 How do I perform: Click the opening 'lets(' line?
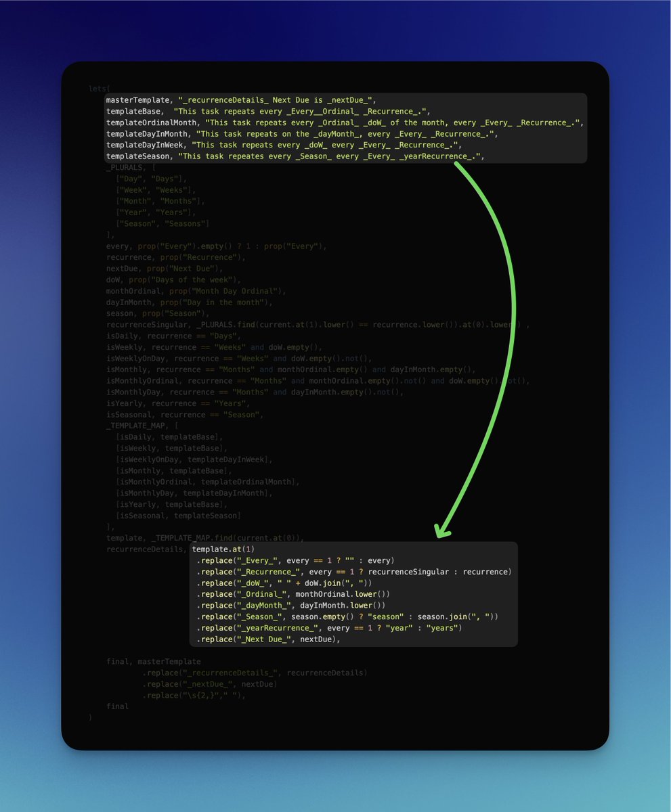(99, 89)
